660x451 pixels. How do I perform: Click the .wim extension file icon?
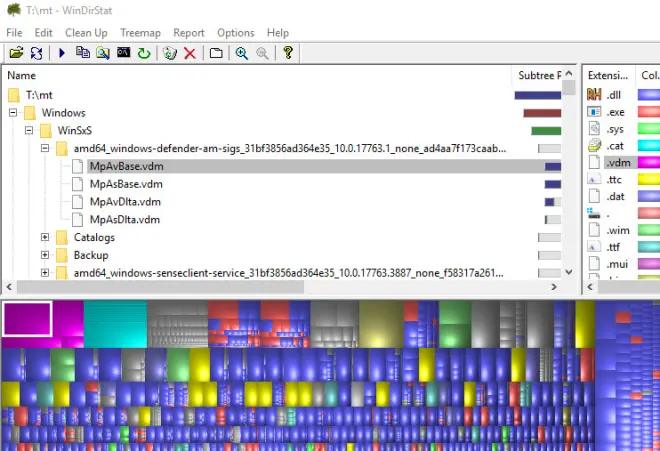[594, 230]
